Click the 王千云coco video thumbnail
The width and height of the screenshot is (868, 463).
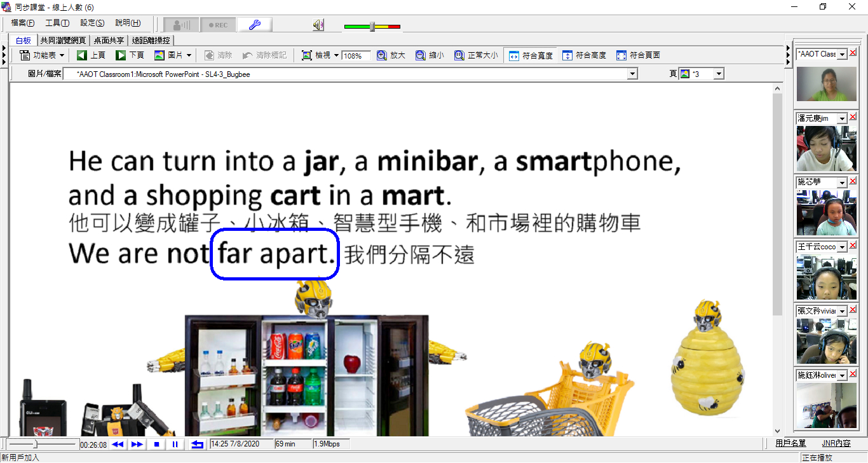827,277
